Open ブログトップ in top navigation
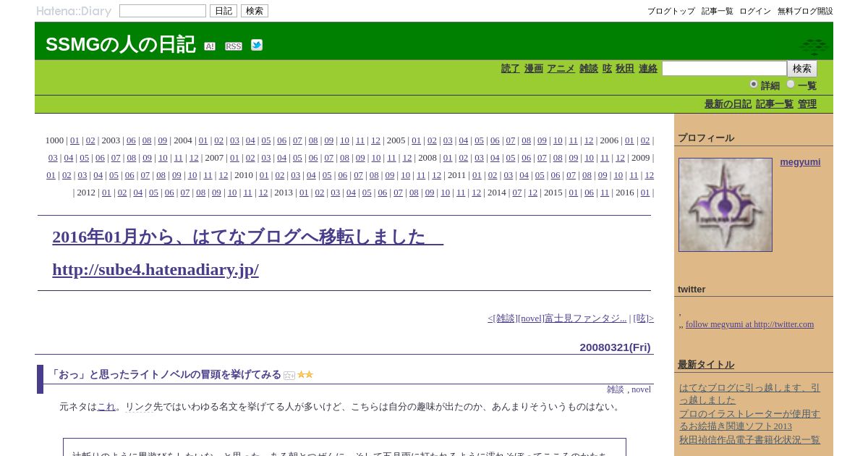The width and height of the screenshot is (868, 456). (x=671, y=11)
